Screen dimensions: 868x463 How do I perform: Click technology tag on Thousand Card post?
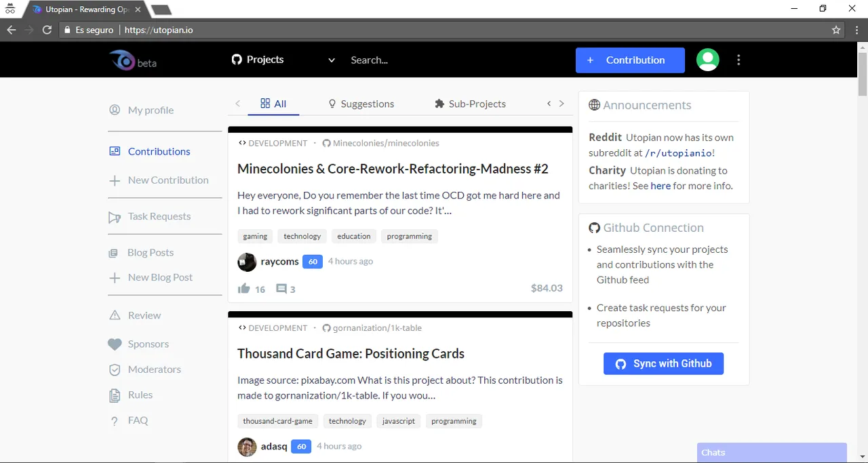pos(347,421)
